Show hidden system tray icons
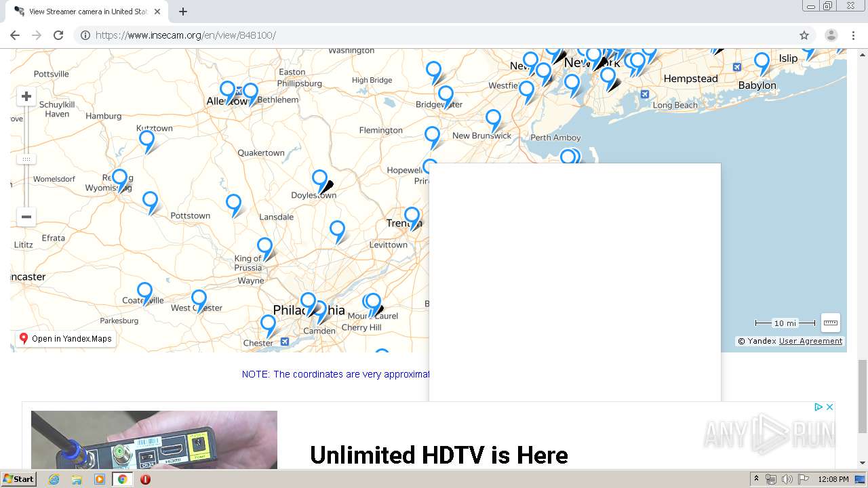 pyautogui.click(x=756, y=479)
